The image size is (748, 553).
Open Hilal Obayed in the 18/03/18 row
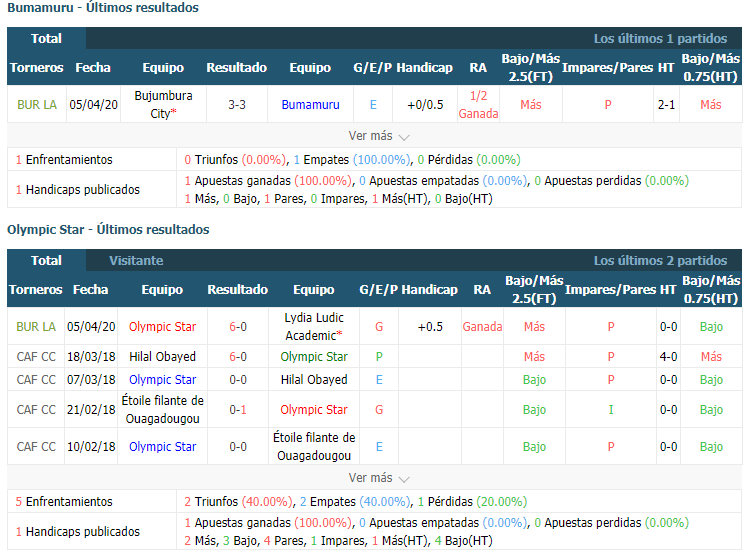(x=162, y=356)
